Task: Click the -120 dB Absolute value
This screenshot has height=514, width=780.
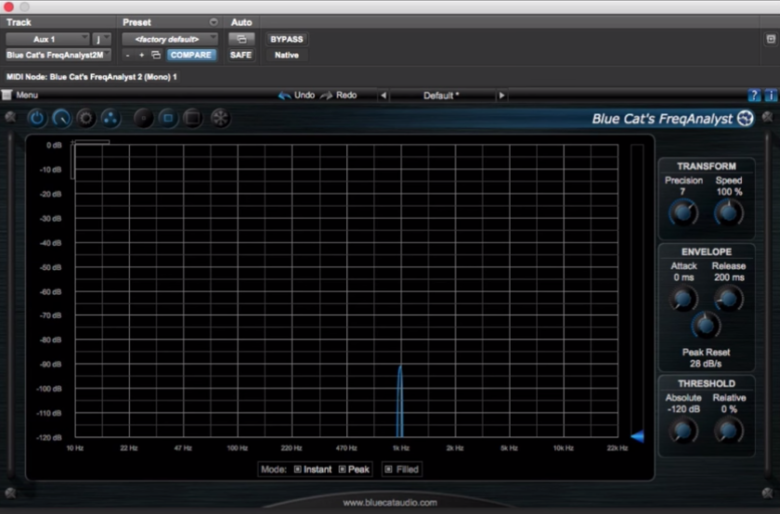Action: coord(683,409)
